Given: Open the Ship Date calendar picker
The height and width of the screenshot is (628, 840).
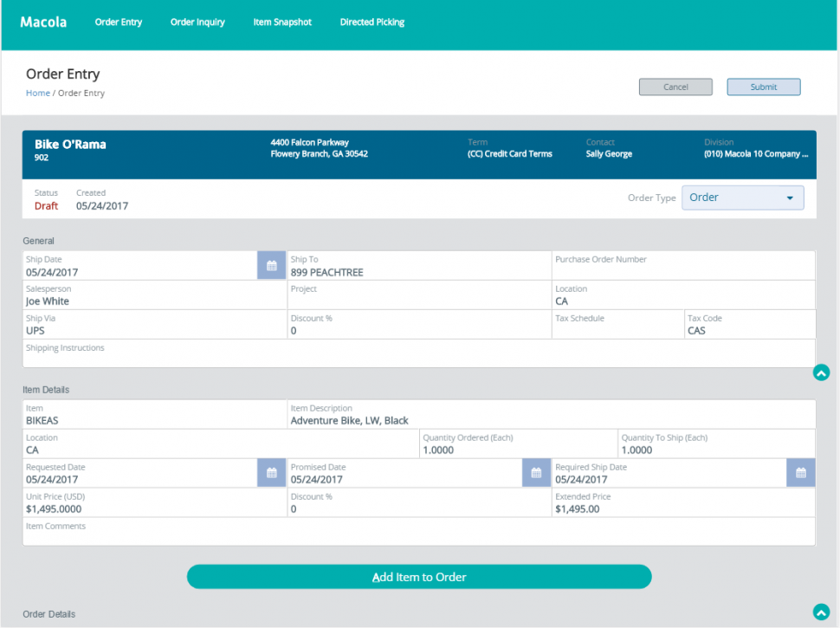Looking at the screenshot, I should tap(271, 266).
